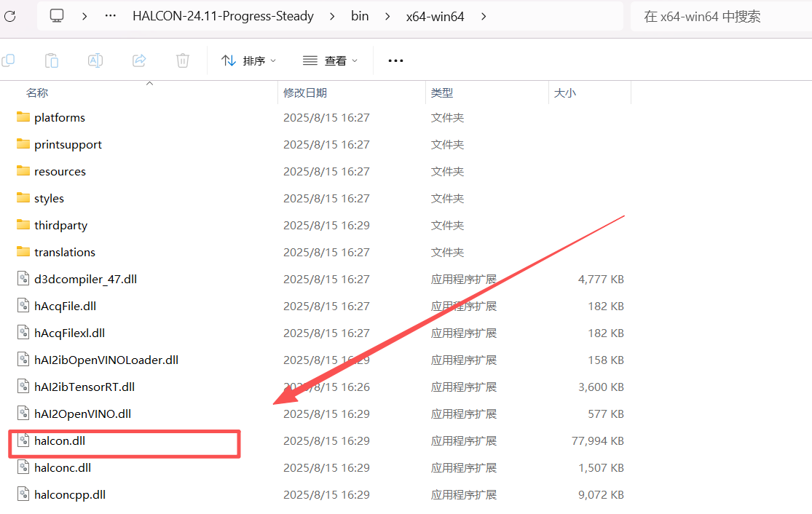Select the hAI2OpenVINO.dll file name
Viewport: 812px width, 514px height.
point(83,414)
